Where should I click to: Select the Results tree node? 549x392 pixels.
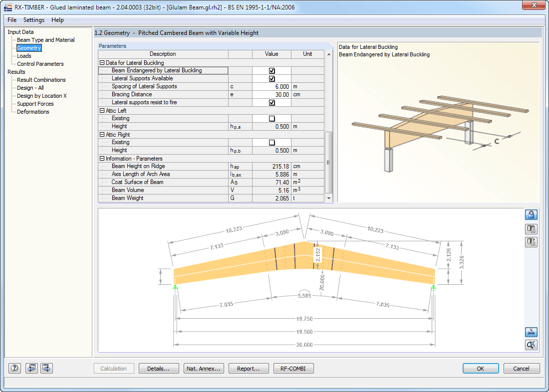click(x=16, y=72)
